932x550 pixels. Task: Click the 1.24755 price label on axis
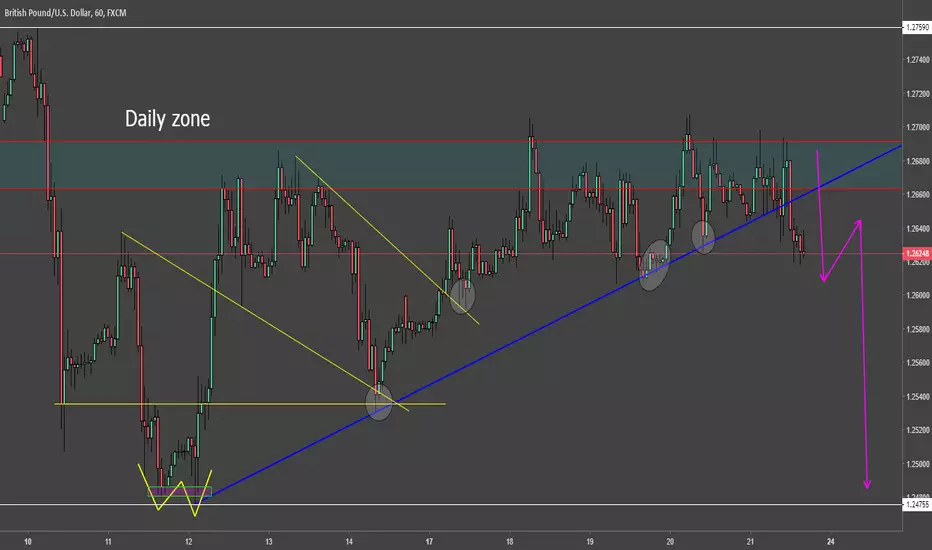click(917, 505)
